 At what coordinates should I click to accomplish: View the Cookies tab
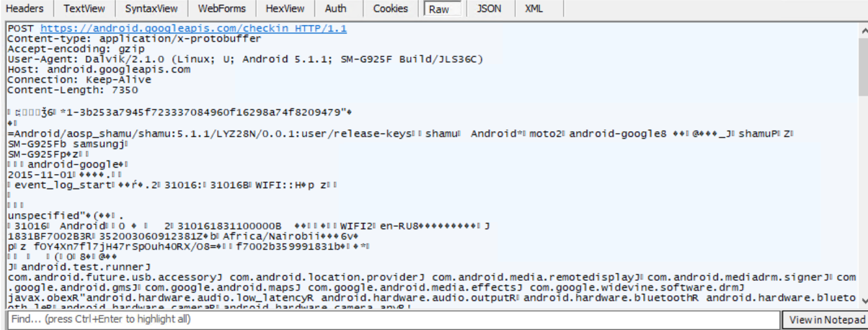tap(390, 9)
